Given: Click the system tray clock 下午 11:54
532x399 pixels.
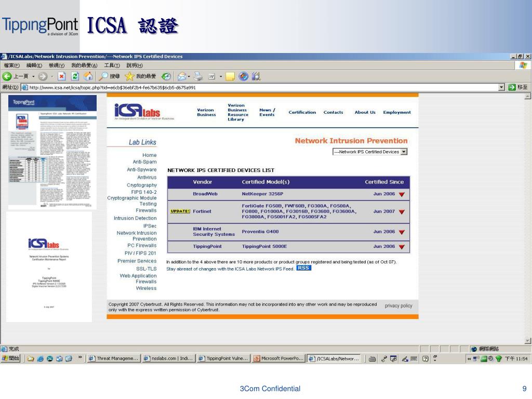Looking at the screenshot, I should coord(516,358).
